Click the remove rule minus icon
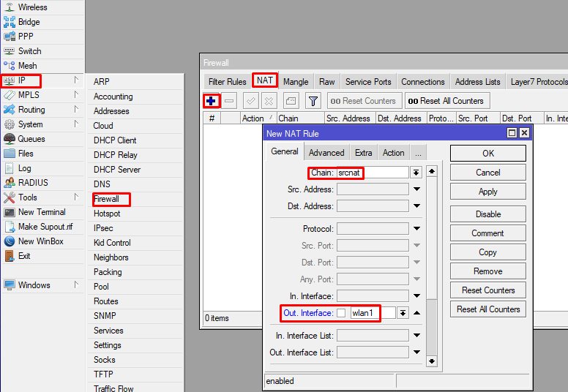Image resolution: width=568 pixels, height=392 pixels. pos(229,101)
